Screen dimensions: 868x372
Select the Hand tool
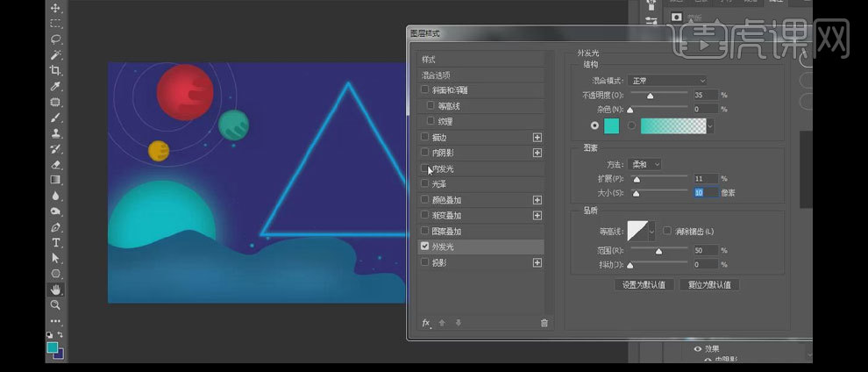click(56, 290)
